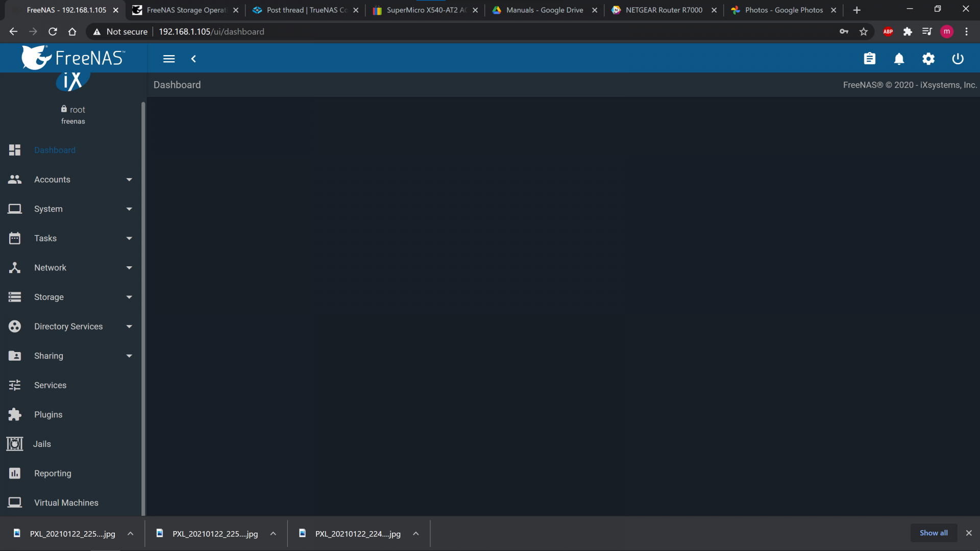Click the Network nodes icon
The image size is (980, 551).
point(15,268)
